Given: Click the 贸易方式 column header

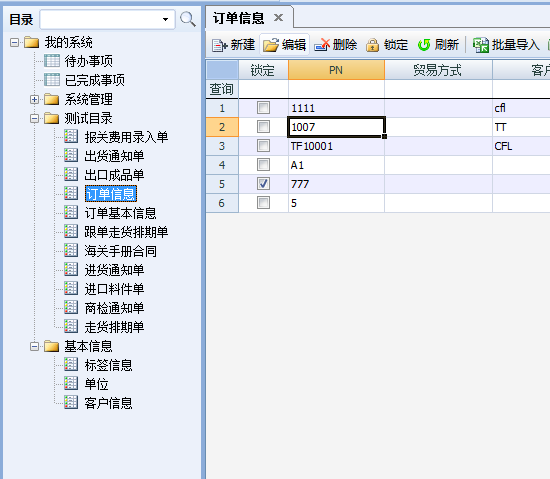Looking at the screenshot, I should [438, 70].
